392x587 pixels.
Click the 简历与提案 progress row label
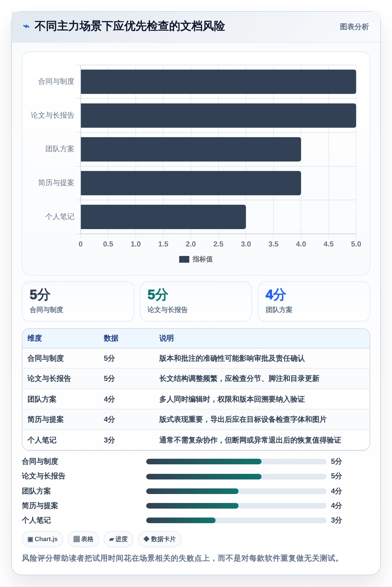40,506
